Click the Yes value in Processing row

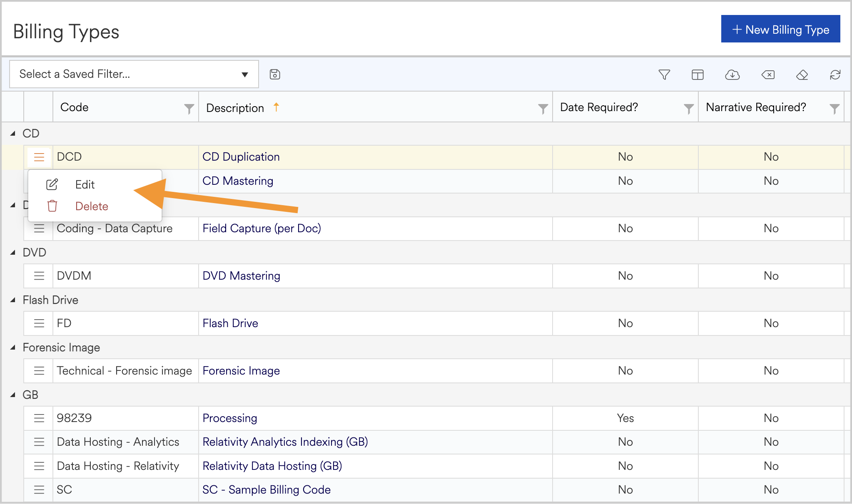click(625, 418)
